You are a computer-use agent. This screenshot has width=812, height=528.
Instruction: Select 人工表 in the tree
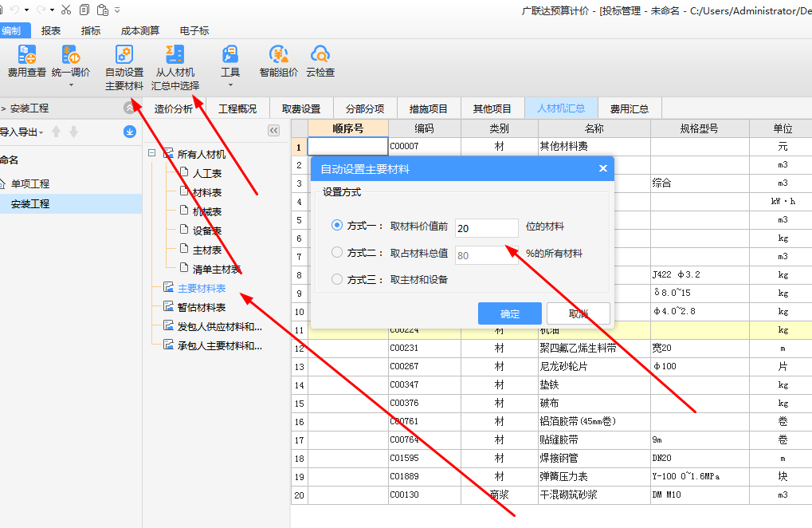pyautogui.click(x=207, y=173)
